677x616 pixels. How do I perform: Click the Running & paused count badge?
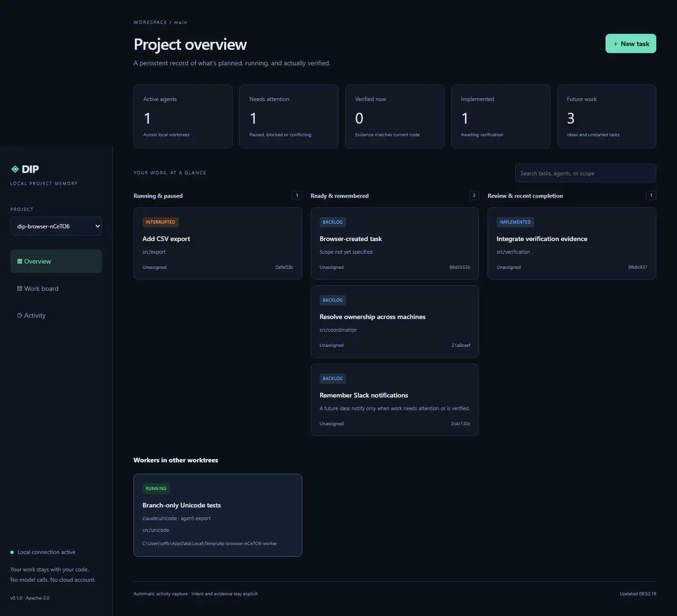click(x=297, y=195)
